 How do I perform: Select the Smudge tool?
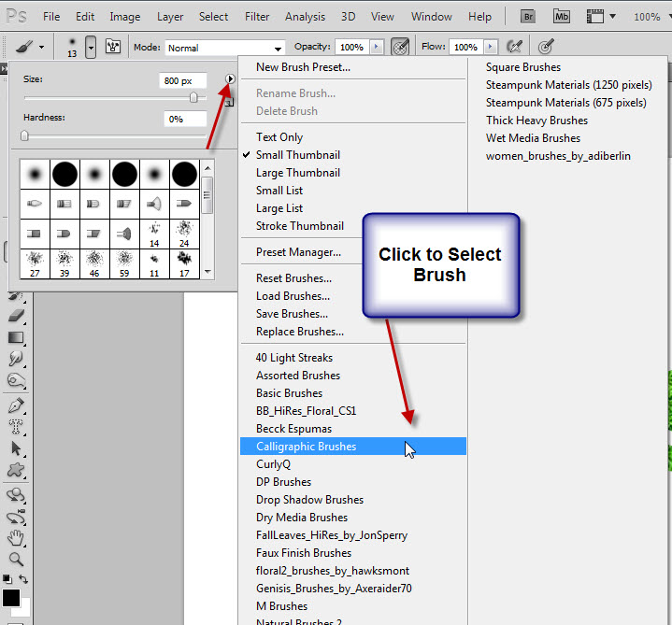point(16,359)
